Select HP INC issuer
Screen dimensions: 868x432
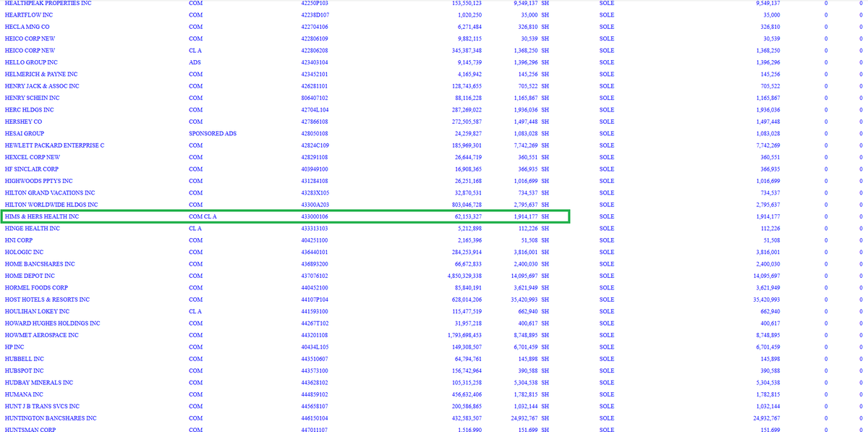pyautogui.click(x=14, y=347)
